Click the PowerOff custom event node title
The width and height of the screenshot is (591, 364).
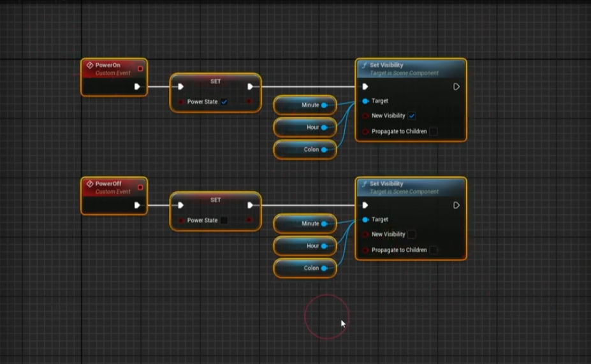coord(108,184)
